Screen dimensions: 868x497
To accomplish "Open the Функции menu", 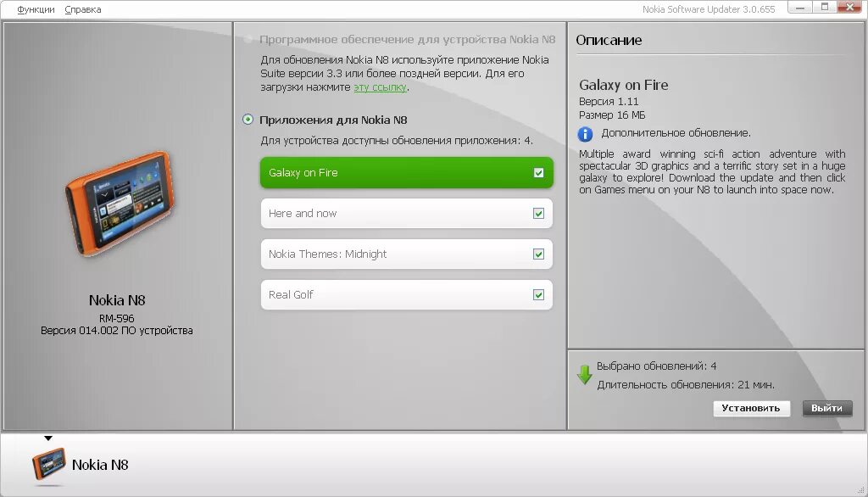I will pyautogui.click(x=36, y=9).
